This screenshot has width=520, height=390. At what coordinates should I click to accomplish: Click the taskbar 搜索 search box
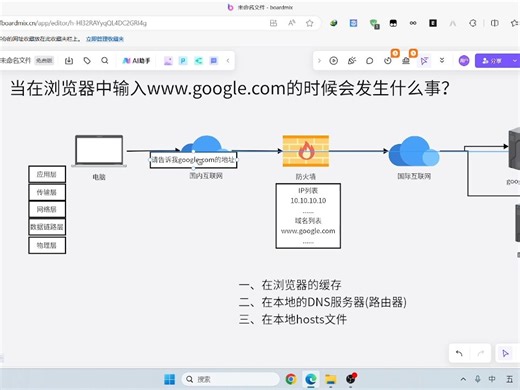(231, 379)
